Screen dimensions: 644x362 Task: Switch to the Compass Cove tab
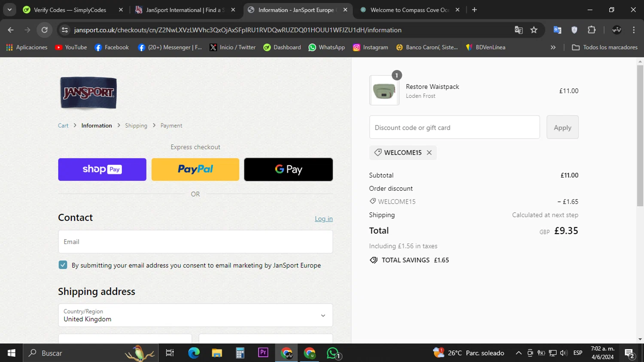pyautogui.click(x=410, y=10)
